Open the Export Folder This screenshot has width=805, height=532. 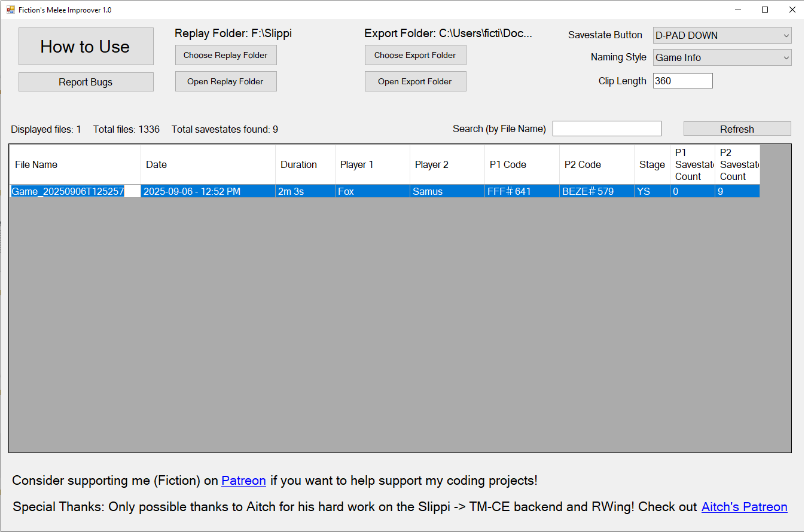415,81
